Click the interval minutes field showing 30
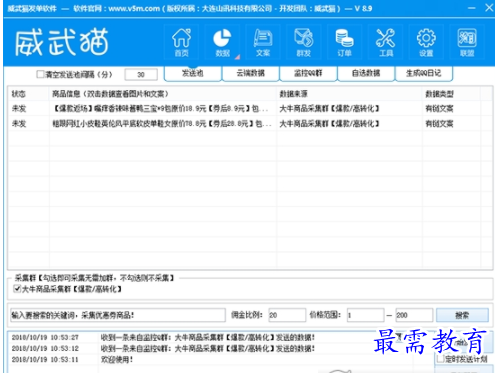Screen dimensions: 495x373 click(x=141, y=74)
